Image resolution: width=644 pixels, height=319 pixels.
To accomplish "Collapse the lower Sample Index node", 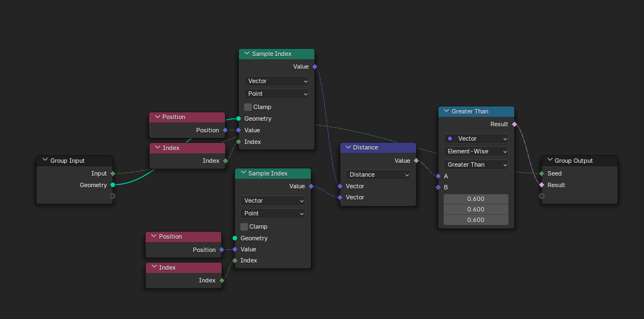I will [243, 173].
